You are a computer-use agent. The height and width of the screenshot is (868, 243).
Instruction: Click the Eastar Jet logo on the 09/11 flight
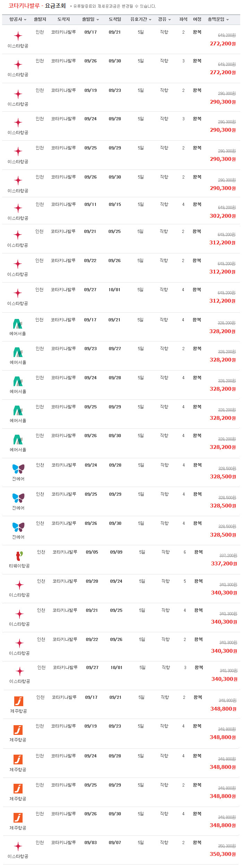pyautogui.click(x=18, y=208)
